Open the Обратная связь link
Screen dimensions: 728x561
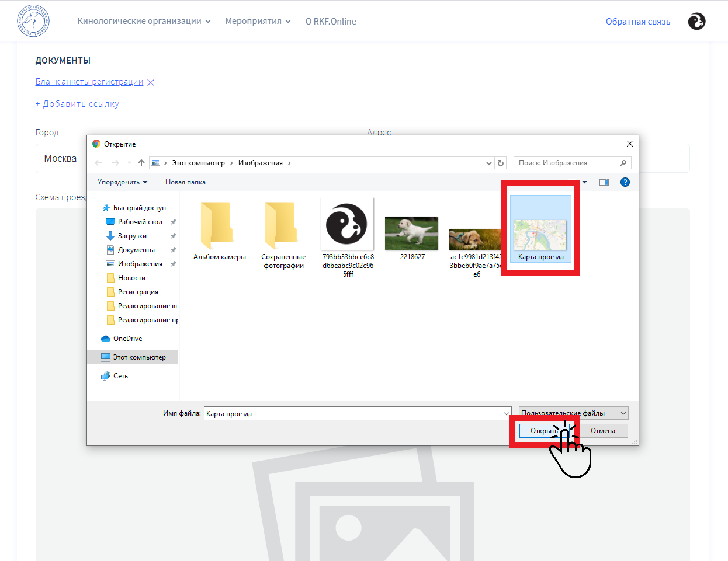pos(638,22)
